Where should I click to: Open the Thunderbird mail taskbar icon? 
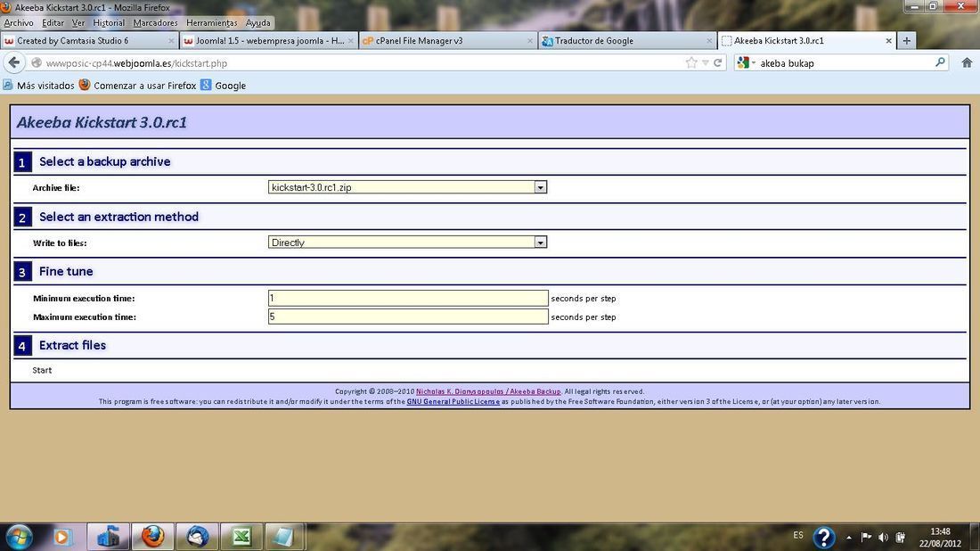tap(198, 537)
